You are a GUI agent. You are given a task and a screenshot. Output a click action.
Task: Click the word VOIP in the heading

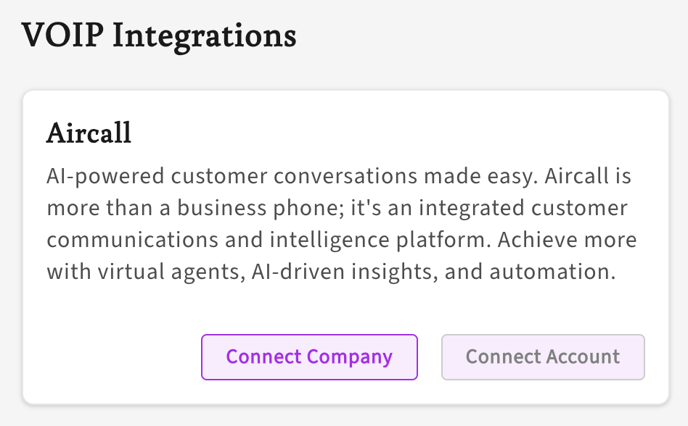61,36
